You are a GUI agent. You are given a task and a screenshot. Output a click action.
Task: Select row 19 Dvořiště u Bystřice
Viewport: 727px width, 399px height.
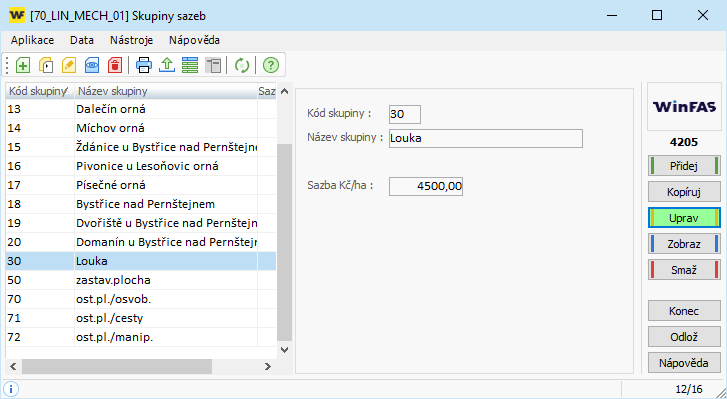[141, 223]
